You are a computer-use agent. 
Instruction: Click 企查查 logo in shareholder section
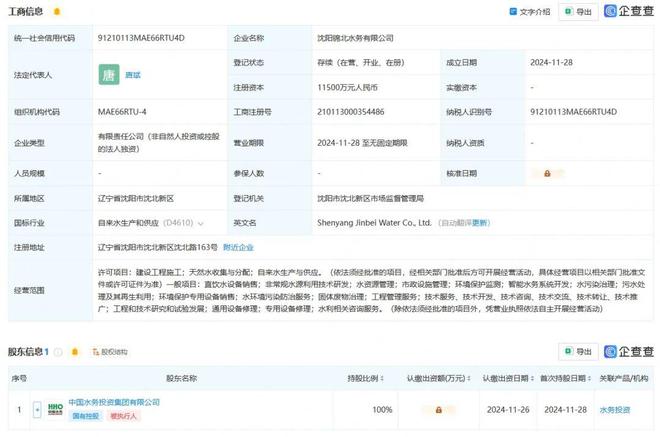pos(629,351)
